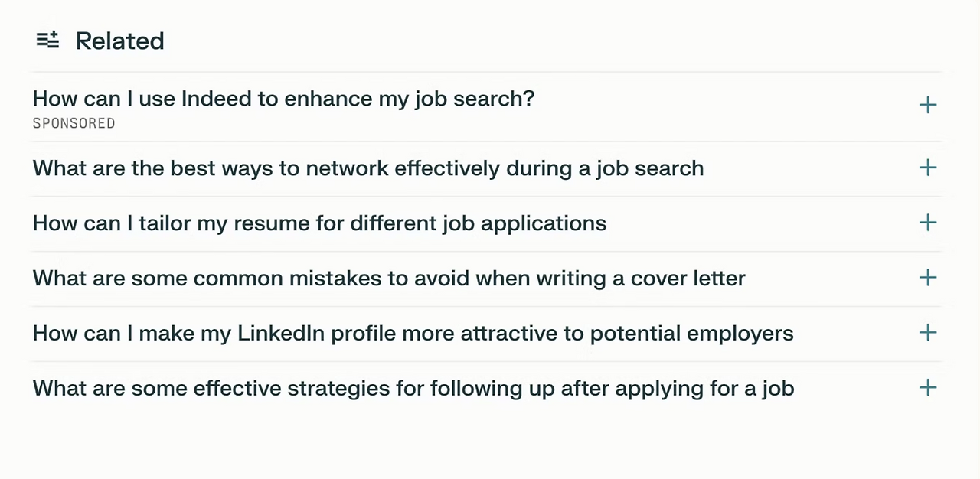Open 'How can I use Indeed' sponsored question
This screenshot has width=980, height=479.
pos(283,99)
